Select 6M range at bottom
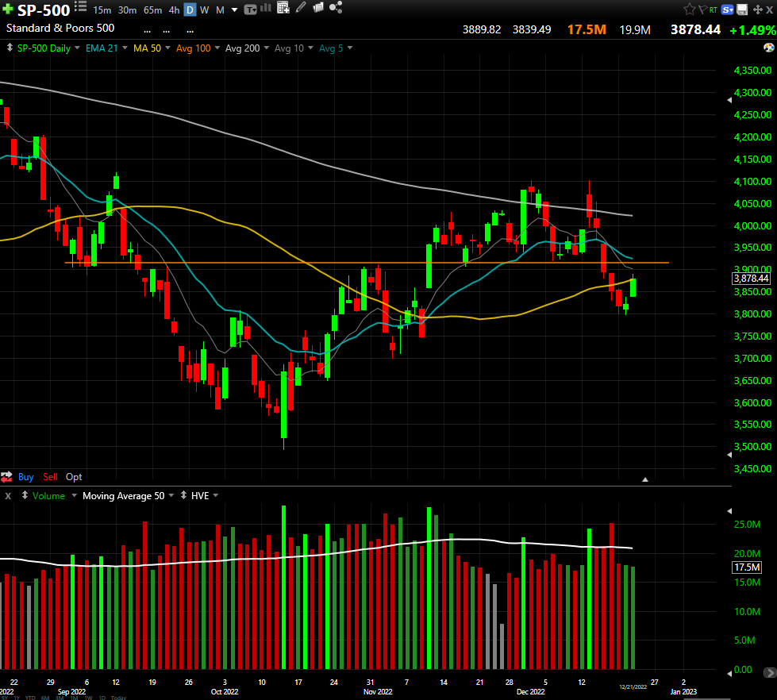This screenshot has height=700, width=777. [x=45, y=698]
